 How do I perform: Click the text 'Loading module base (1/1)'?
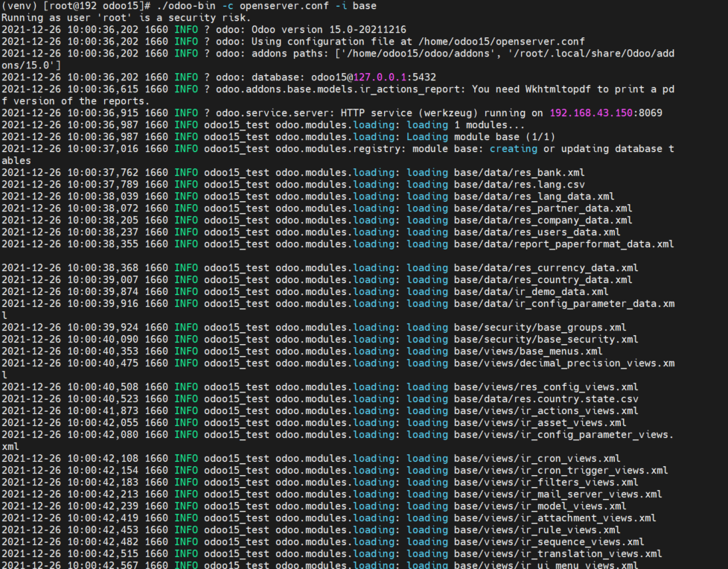pos(481,137)
